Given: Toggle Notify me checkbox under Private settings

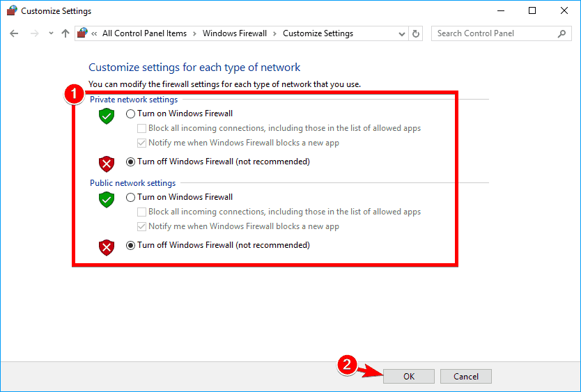Looking at the screenshot, I should [x=141, y=143].
